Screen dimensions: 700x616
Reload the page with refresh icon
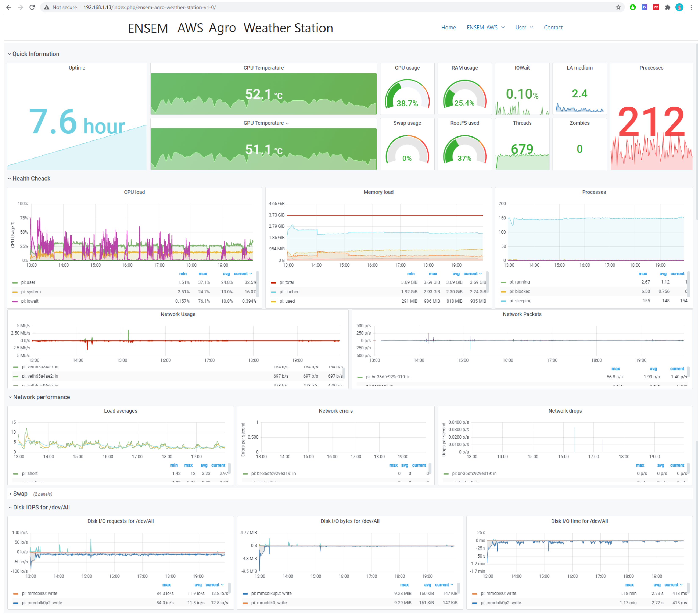(x=32, y=7)
